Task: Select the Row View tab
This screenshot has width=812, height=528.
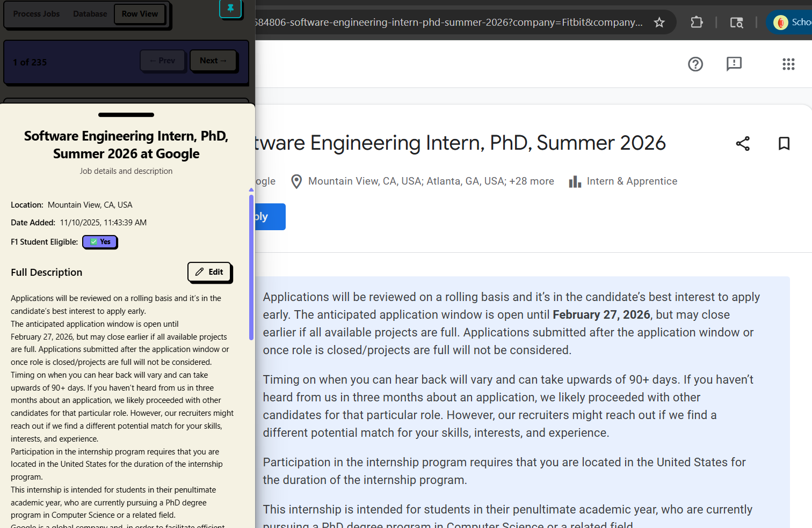Action: [140, 14]
